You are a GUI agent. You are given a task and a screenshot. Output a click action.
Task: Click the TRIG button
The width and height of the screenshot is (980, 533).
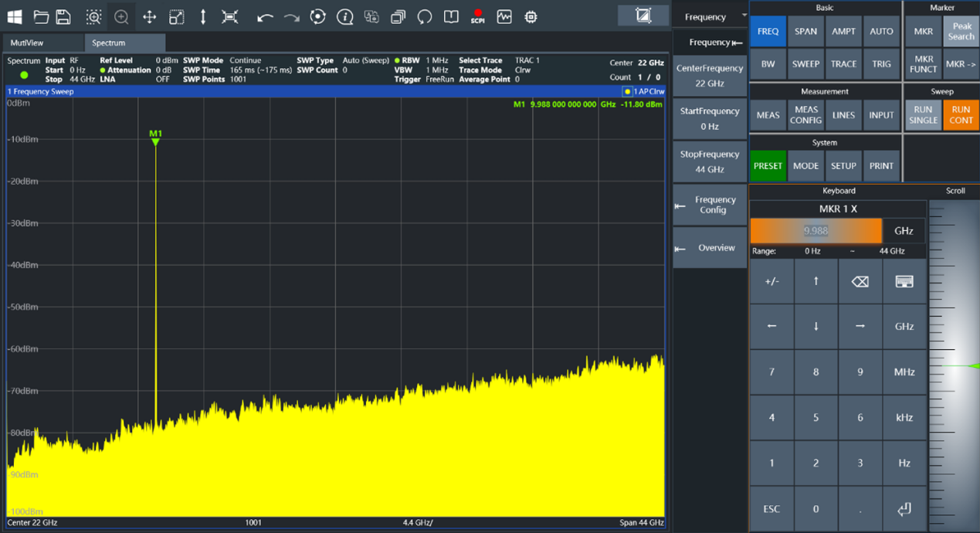tap(881, 64)
